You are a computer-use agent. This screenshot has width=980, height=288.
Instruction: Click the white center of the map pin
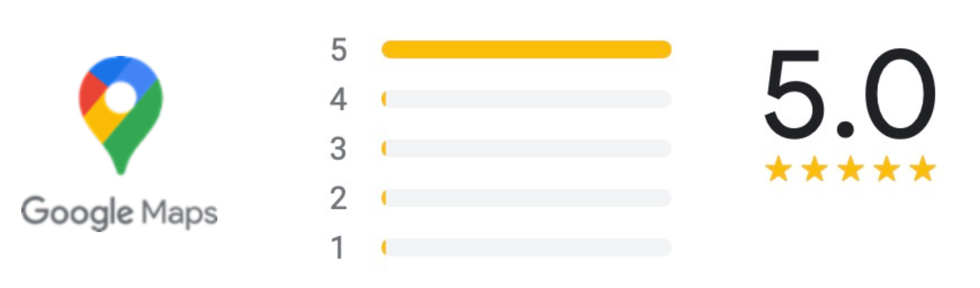coord(120,97)
